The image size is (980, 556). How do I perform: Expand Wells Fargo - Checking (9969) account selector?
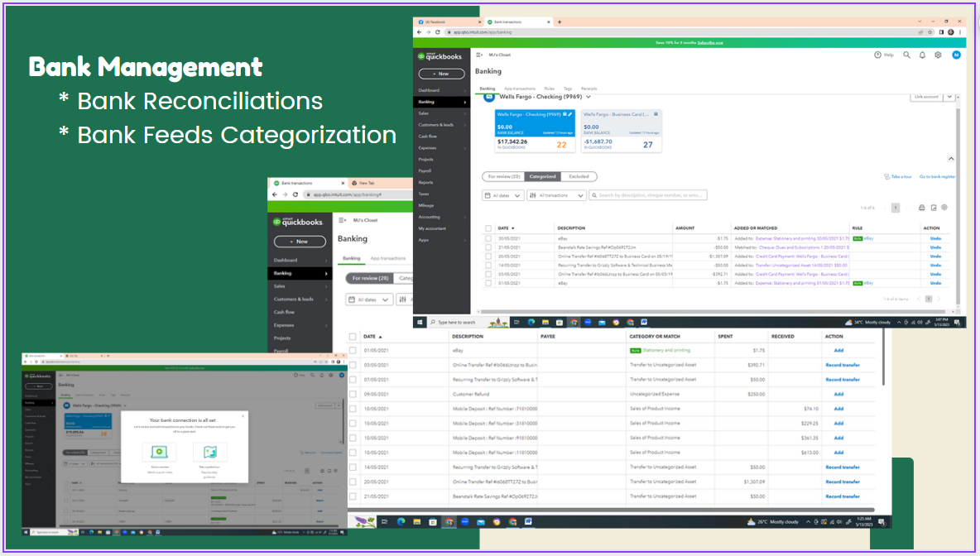[588, 97]
